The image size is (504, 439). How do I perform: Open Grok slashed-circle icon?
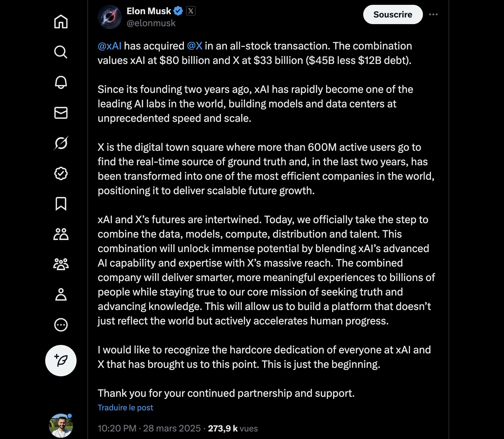pos(61,143)
